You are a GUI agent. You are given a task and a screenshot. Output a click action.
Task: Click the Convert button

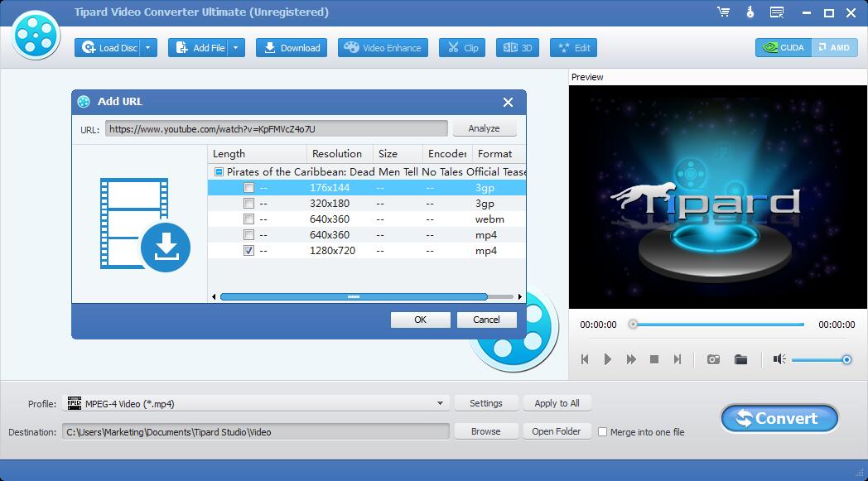pyautogui.click(x=779, y=418)
